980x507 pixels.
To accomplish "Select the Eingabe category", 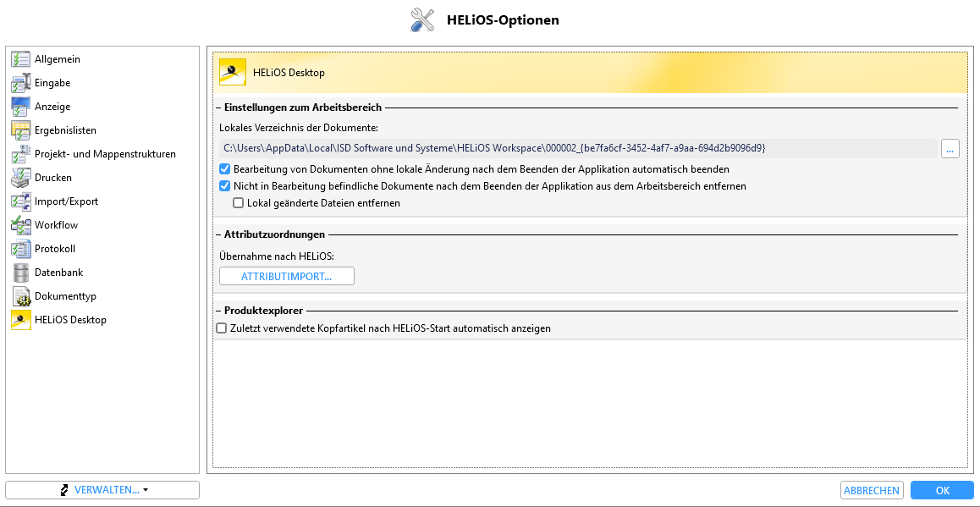I will (x=52, y=83).
